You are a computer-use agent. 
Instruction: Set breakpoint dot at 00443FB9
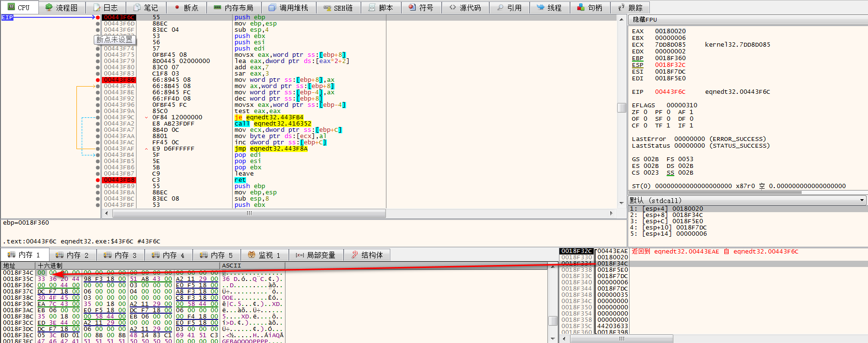coord(98,186)
